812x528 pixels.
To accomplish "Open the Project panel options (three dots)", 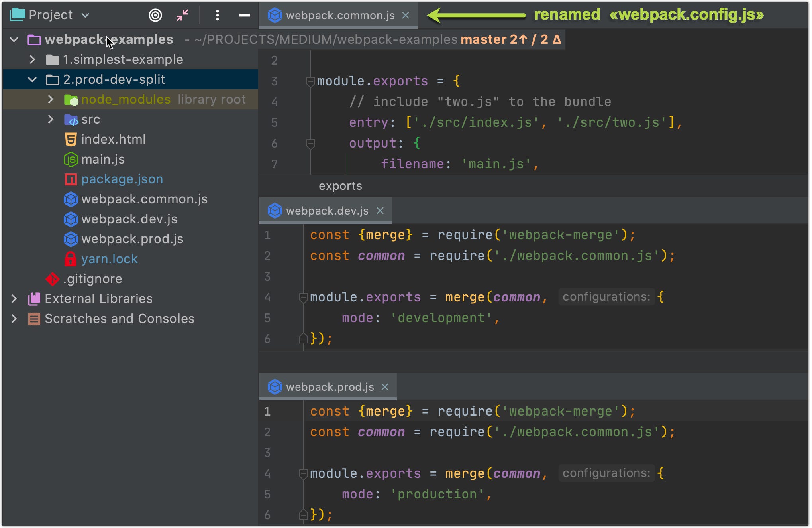I will [x=217, y=15].
